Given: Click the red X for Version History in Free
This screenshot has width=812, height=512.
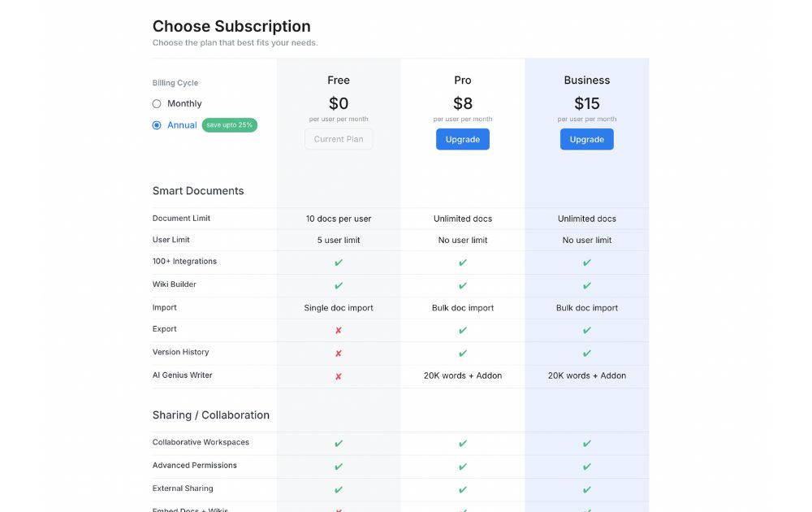Looking at the screenshot, I should [x=338, y=354].
